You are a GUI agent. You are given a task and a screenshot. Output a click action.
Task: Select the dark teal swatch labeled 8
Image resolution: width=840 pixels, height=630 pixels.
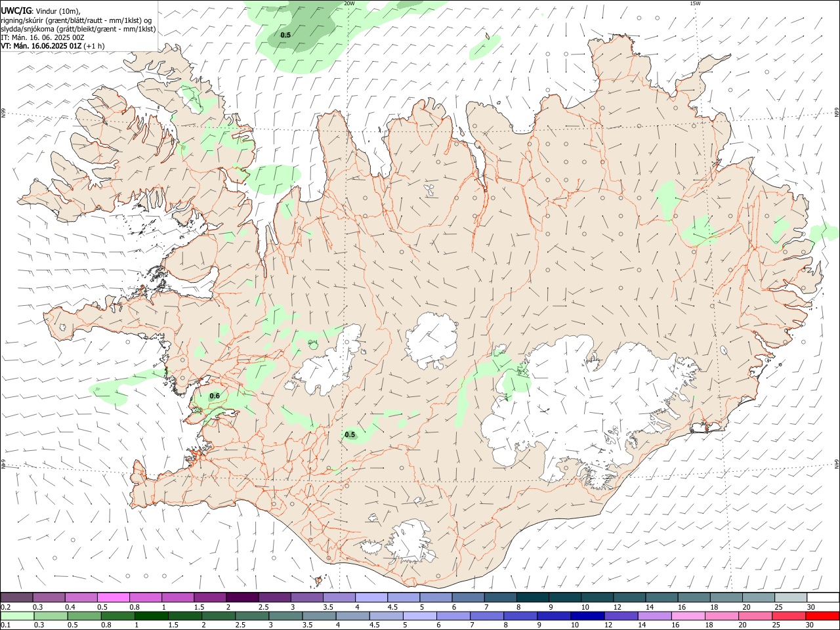(x=532, y=597)
